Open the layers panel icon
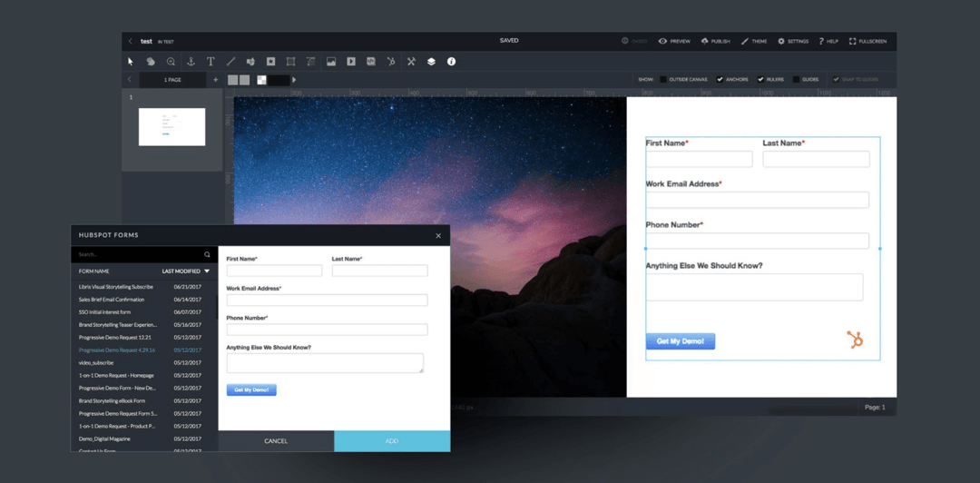This screenshot has height=483, width=980. [x=431, y=62]
